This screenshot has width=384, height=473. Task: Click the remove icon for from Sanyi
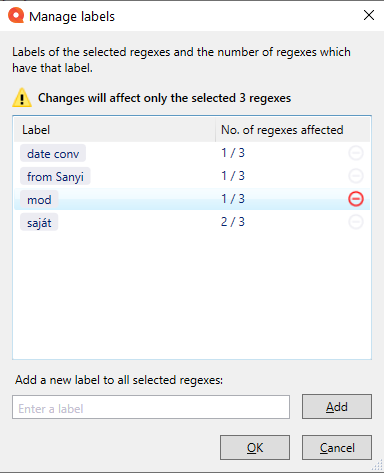(x=356, y=176)
